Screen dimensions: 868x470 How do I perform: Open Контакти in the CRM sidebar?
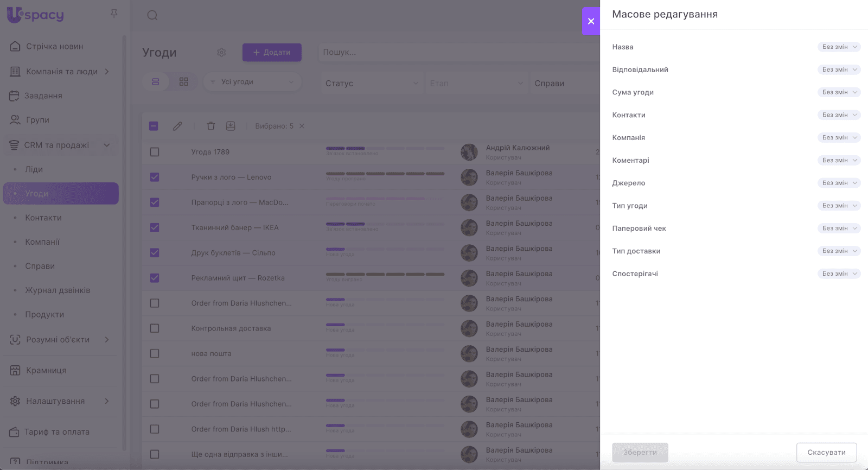click(x=43, y=218)
